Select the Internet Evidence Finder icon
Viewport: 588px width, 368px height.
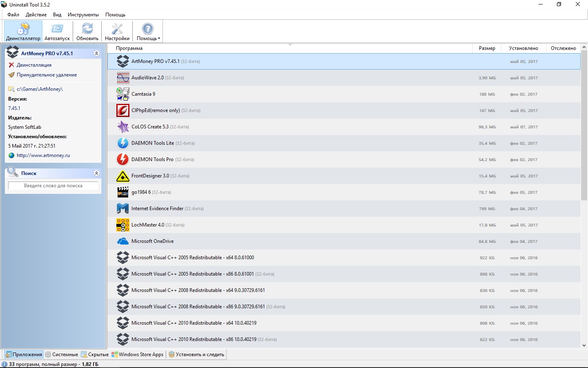pos(123,209)
